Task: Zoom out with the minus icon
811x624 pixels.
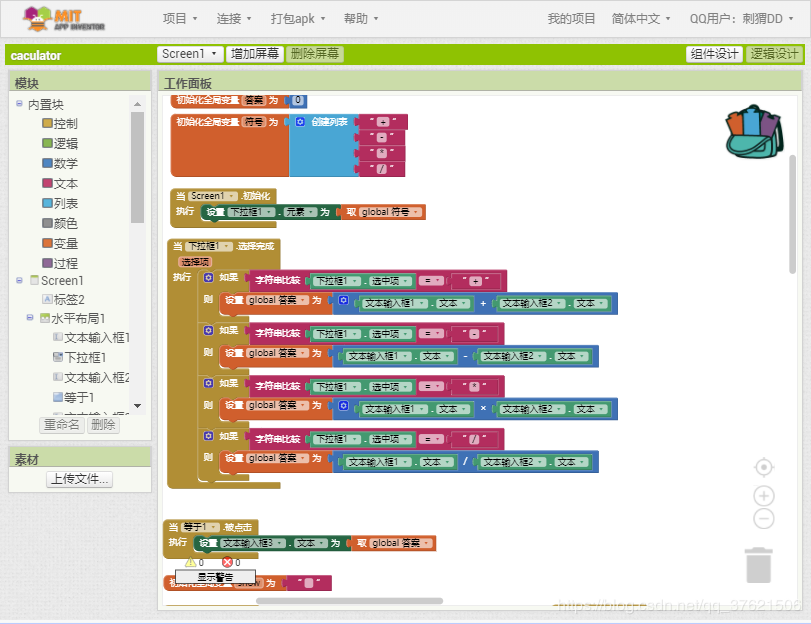Action: [x=764, y=519]
